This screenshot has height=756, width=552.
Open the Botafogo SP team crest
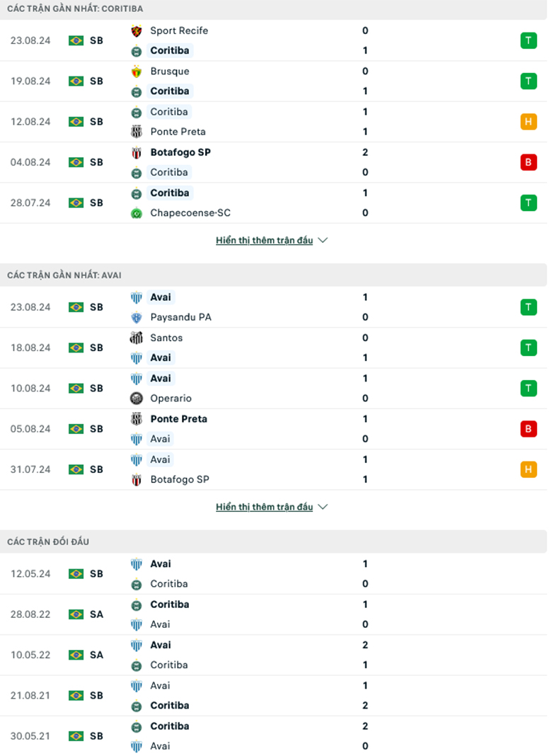pos(138,151)
